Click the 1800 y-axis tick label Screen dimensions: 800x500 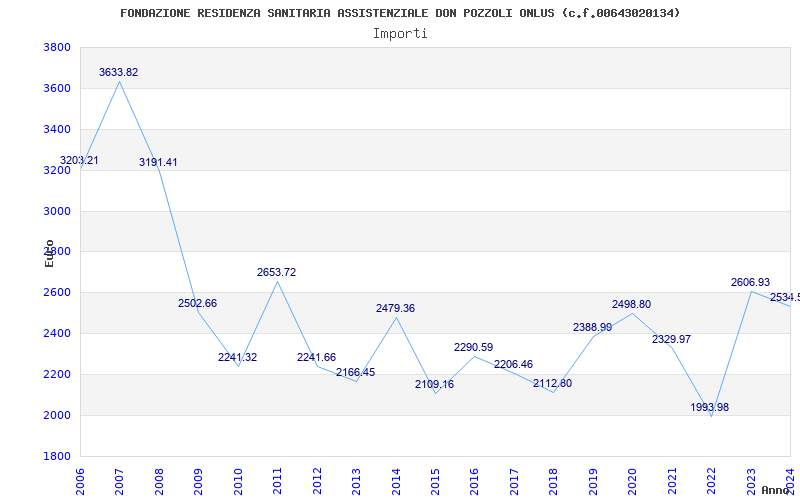pyautogui.click(x=57, y=456)
